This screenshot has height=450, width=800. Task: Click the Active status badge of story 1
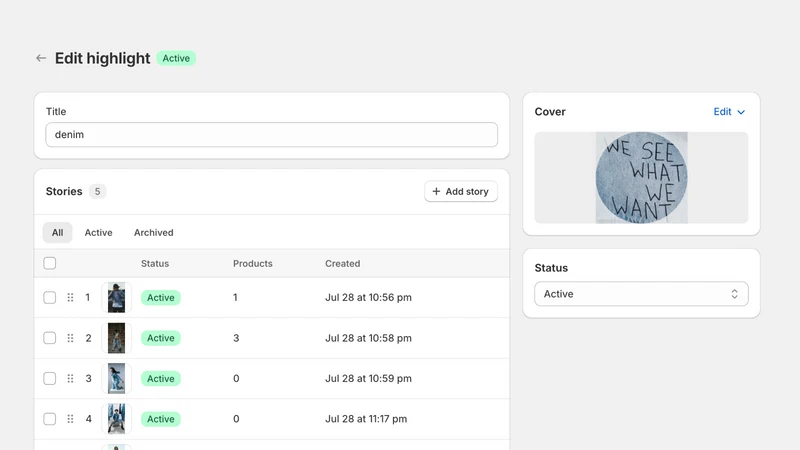(161, 297)
